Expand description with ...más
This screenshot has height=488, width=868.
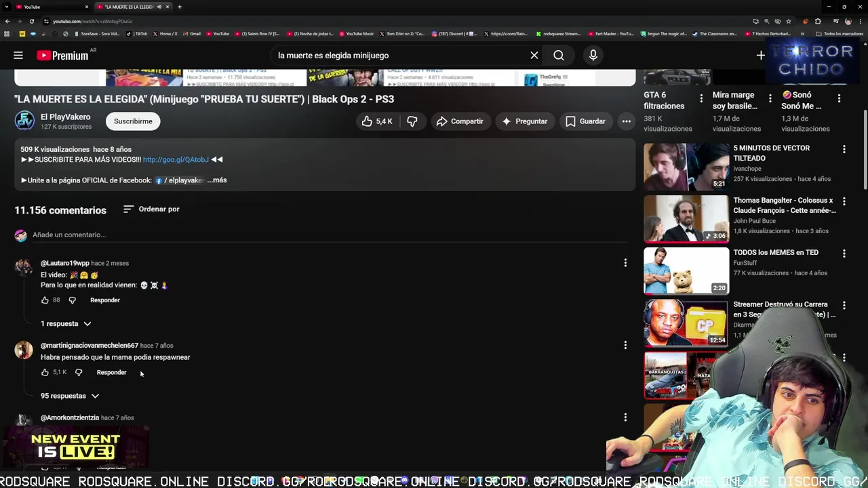point(217,180)
